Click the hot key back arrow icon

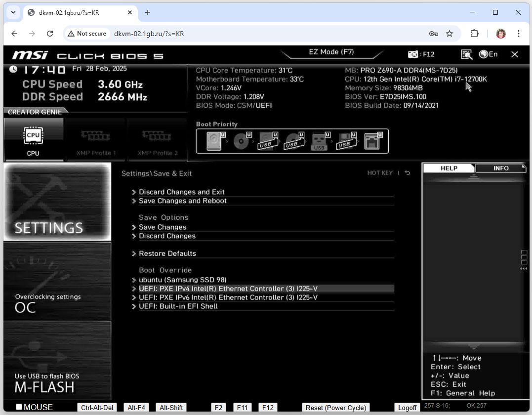(408, 173)
